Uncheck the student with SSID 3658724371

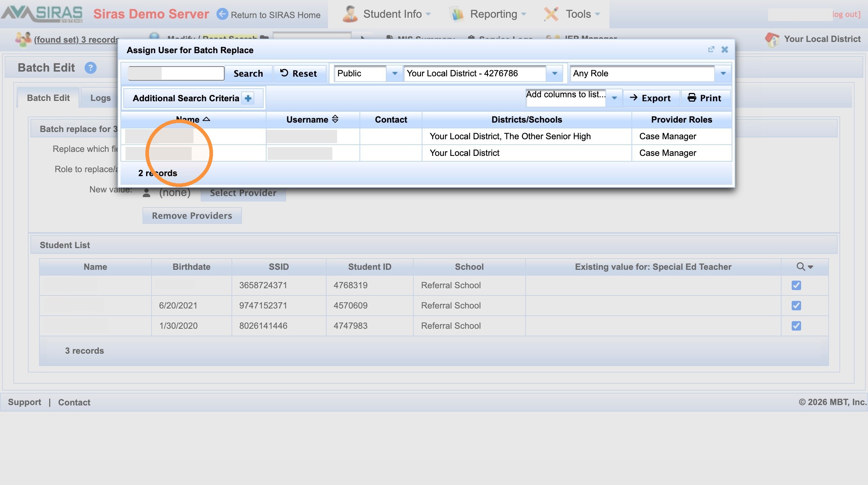pos(796,285)
